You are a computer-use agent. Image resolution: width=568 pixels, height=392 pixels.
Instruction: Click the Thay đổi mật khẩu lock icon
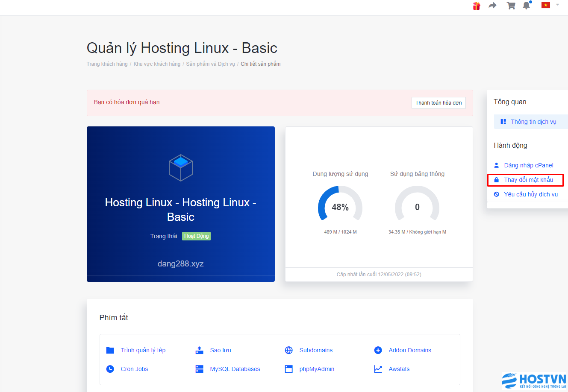(496, 180)
